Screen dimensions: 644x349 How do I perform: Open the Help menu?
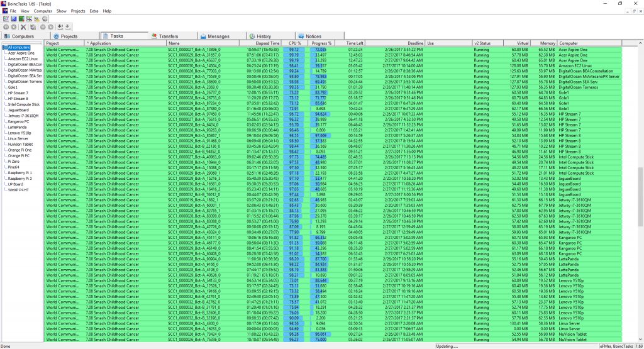[x=107, y=11]
